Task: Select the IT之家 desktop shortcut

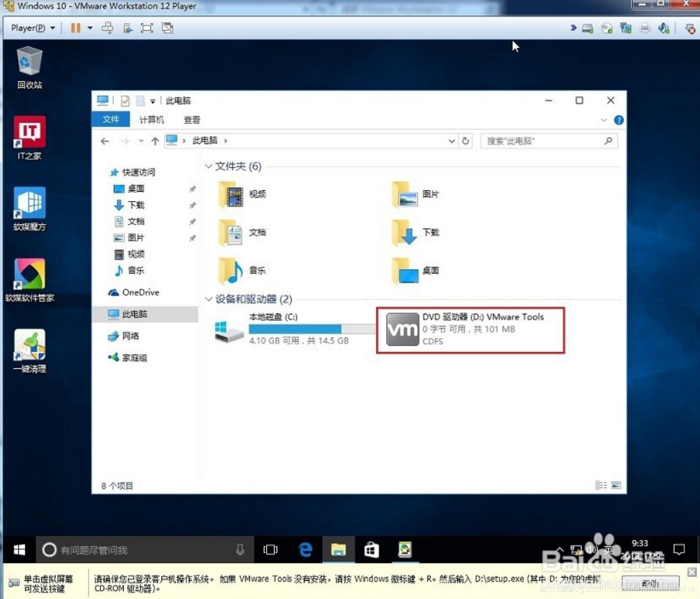Action: click(30, 138)
